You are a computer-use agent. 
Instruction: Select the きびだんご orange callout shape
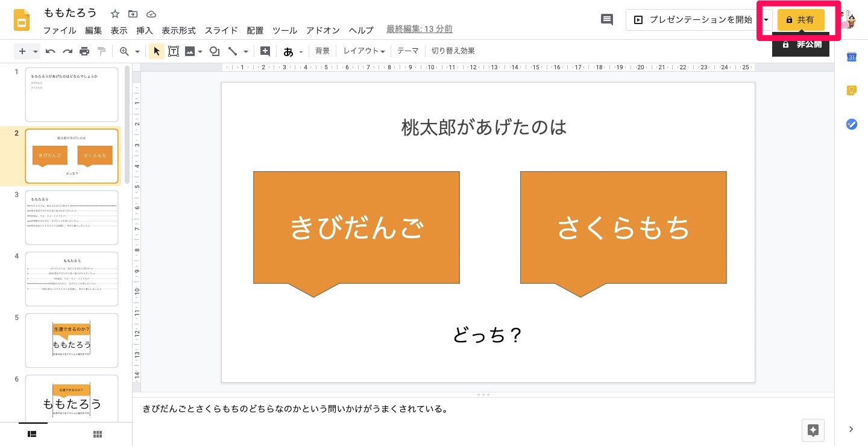tap(356, 234)
